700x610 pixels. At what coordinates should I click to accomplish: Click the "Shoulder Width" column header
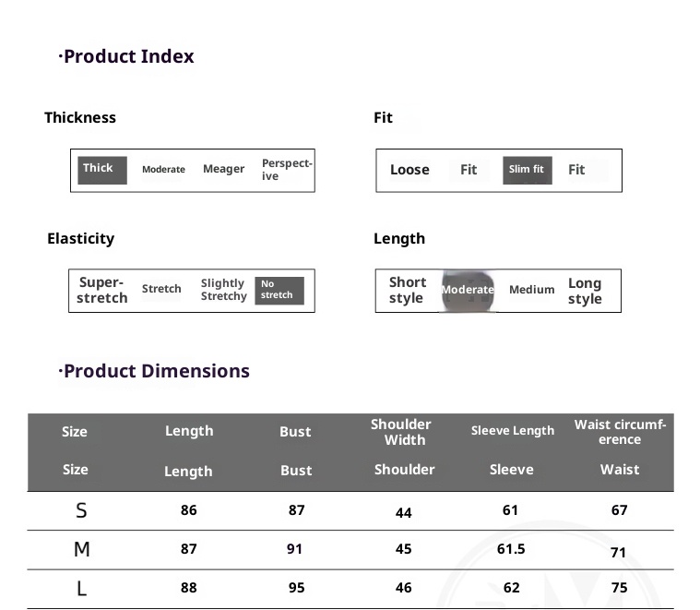401,432
